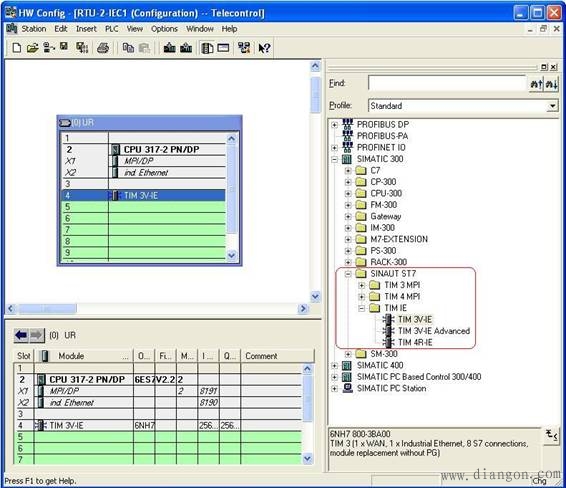Viewport: 566px width, 488px height.
Task: Open the Profile Standard dropdown
Action: pos(552,106)
